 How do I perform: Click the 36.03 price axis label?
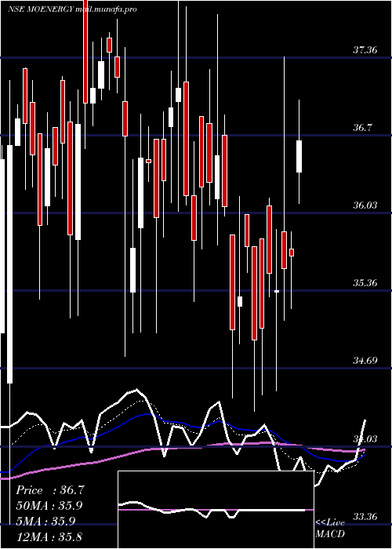365,205
